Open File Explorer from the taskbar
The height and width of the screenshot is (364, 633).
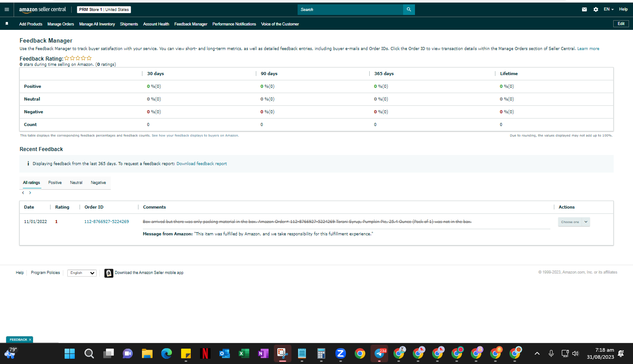point(147,353)
